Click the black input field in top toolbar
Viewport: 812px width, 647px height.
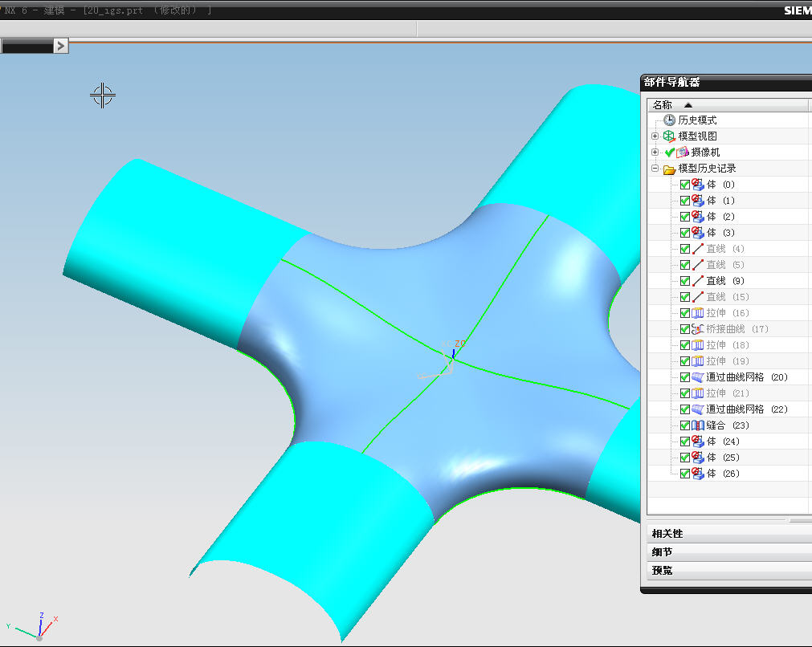(27, 47)
